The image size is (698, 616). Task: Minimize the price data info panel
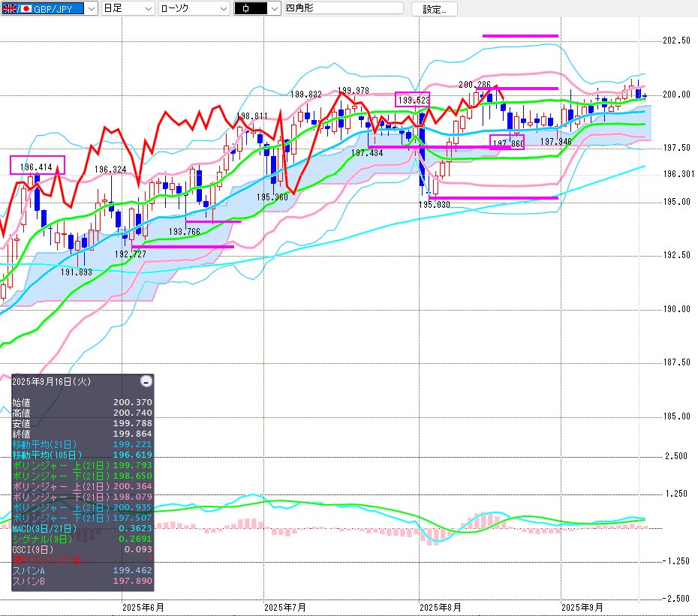pyautogui.click(x=146, y=381)
